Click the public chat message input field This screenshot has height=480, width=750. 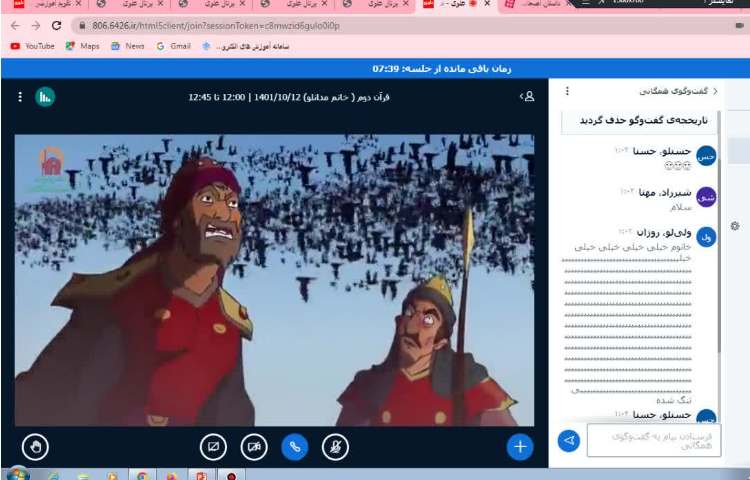[x=654, y=440]
